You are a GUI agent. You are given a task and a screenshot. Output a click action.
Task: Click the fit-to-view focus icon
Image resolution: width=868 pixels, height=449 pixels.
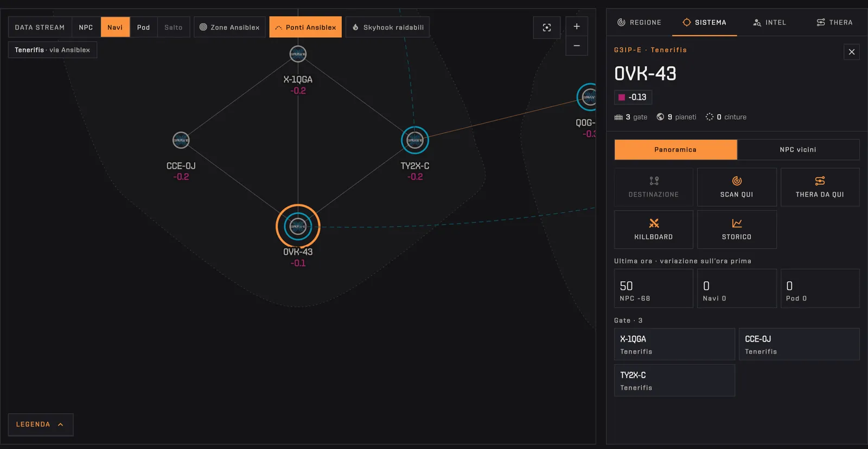click(x=547, y=28)
